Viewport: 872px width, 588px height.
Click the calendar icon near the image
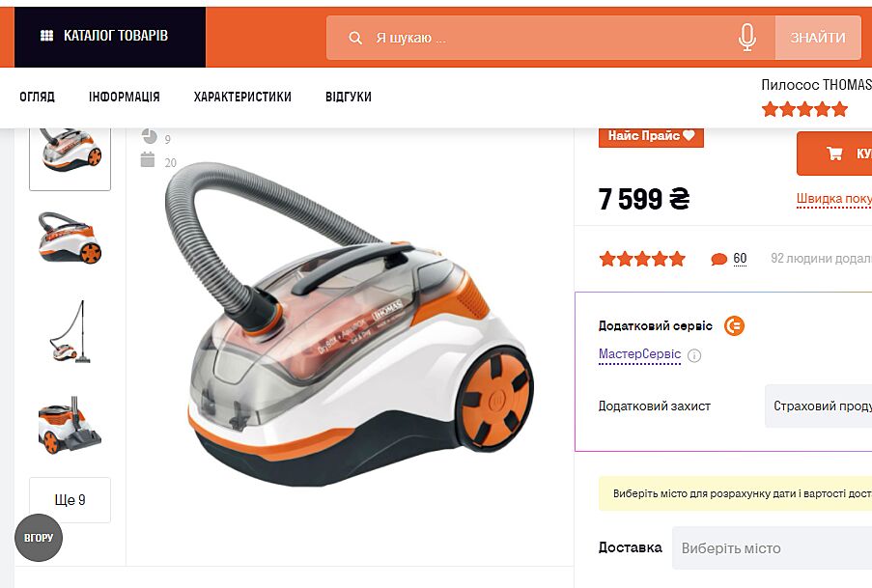(x=148, y=159)
